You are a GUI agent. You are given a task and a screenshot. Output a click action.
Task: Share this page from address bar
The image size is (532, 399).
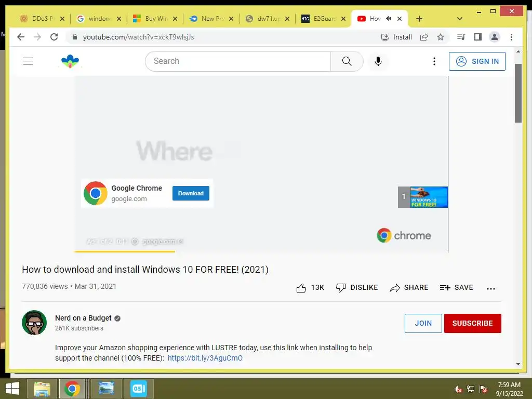click(424, 37)
